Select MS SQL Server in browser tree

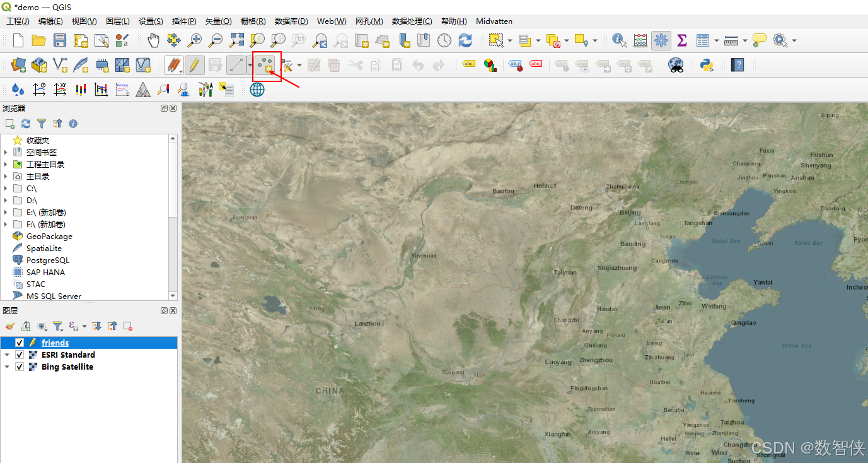pyautogui.click(x=54, y=296)
